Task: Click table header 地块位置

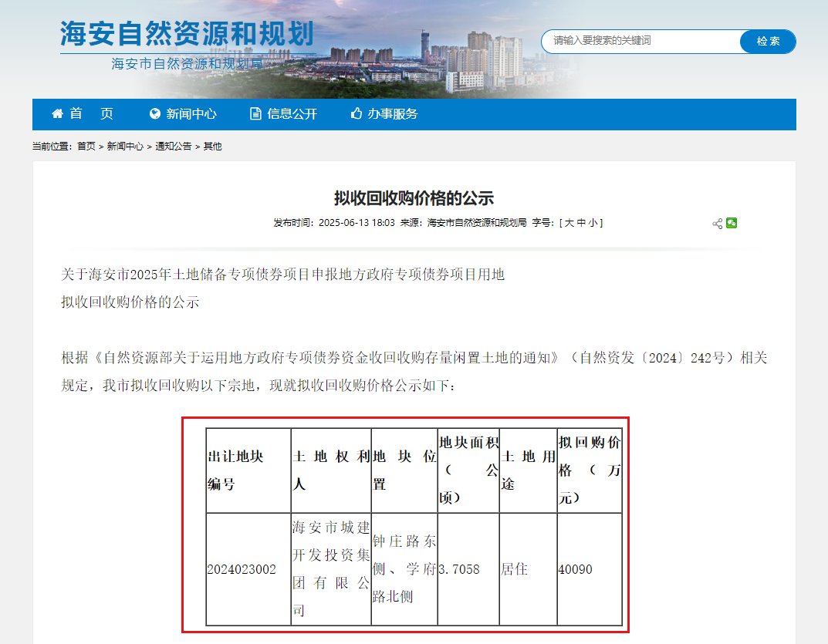Action: 404,470
